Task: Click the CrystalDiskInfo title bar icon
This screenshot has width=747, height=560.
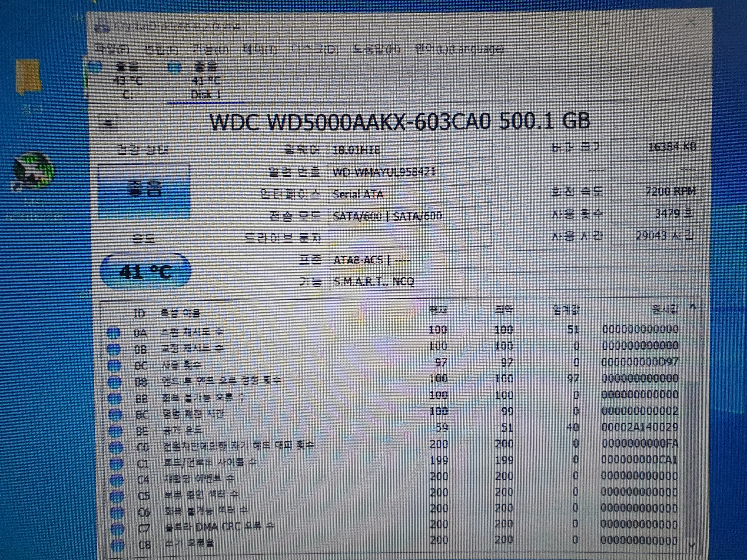Action: pyautogui.click(x=102, y=25)
